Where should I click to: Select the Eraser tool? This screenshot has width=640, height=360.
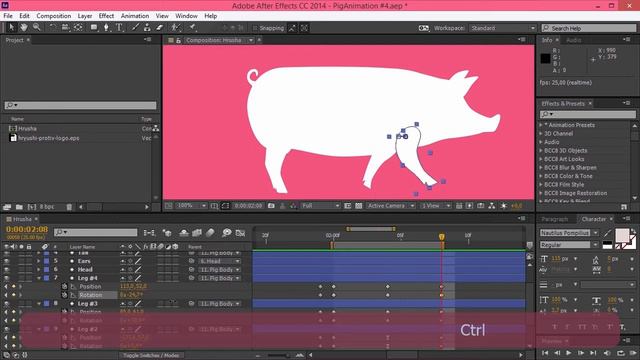[160, 27]
